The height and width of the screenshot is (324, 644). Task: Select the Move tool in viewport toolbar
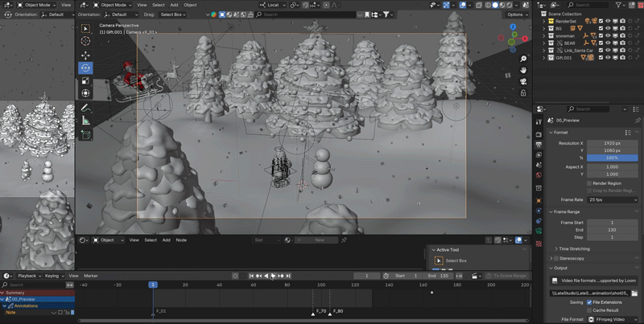85,55
